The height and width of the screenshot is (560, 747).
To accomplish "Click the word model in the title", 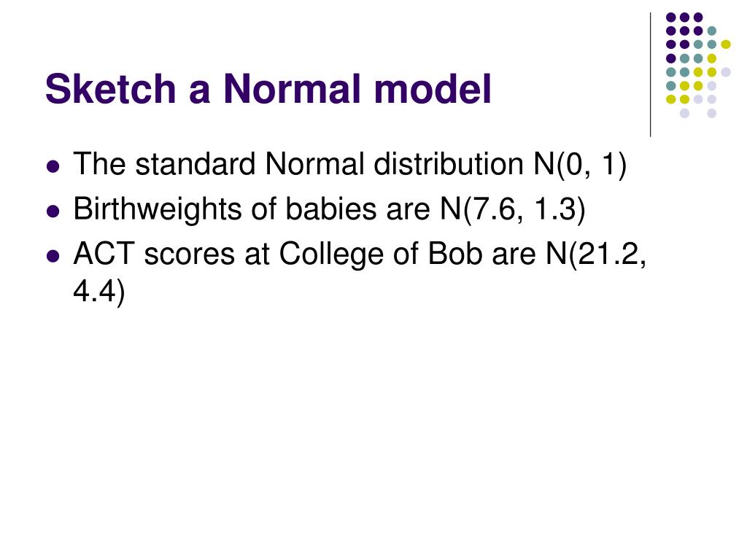I will coord(433,88).
